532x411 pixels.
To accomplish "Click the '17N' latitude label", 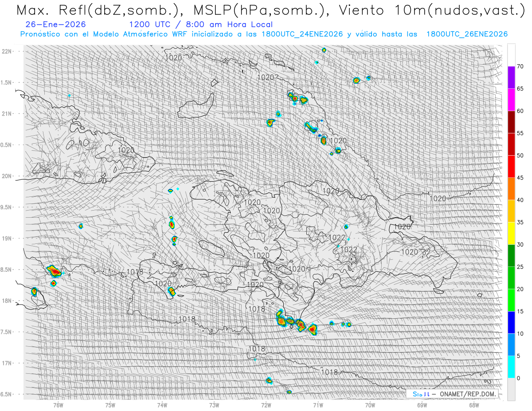I will pos(7,363).
